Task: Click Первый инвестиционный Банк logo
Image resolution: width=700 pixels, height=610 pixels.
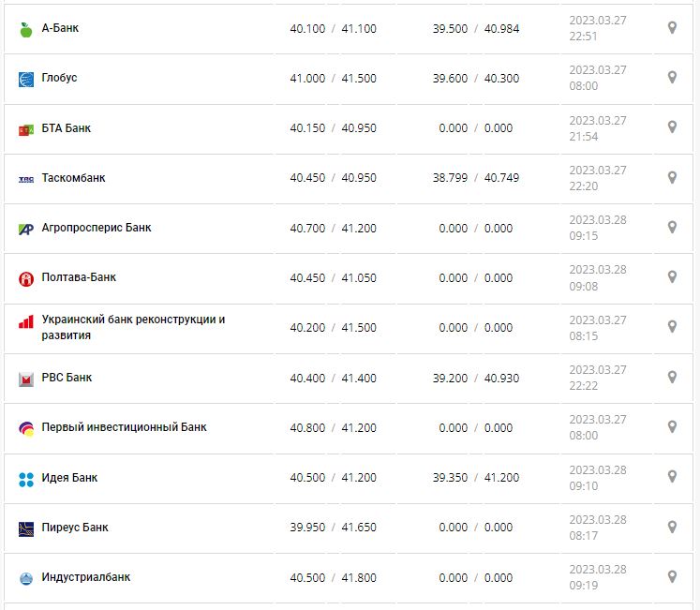Action: coord(26,428)
